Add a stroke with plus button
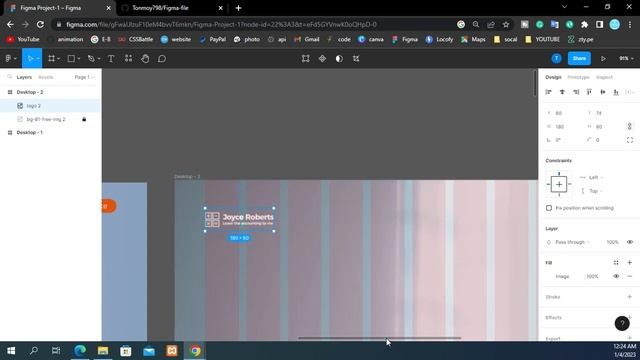Viewport: 640px width, 360px height. pyautogui.click(x=630, y=297)
